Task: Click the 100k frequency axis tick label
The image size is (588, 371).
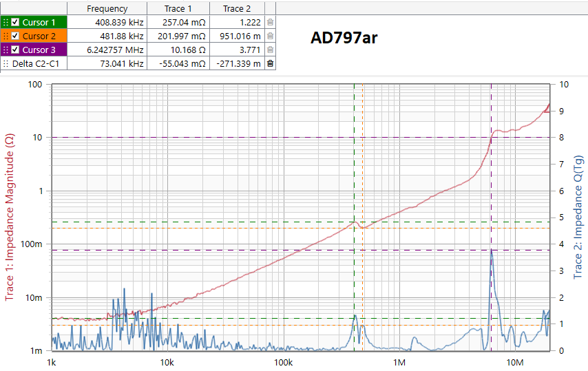Action: [x=283, y=362]
